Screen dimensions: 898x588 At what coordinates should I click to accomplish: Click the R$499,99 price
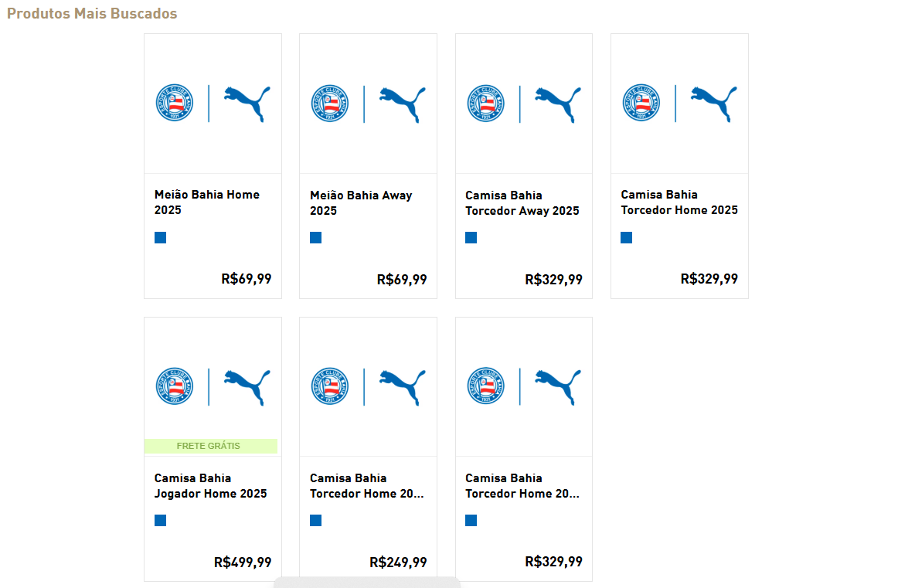pyautogui.click(x=243, y=563)
